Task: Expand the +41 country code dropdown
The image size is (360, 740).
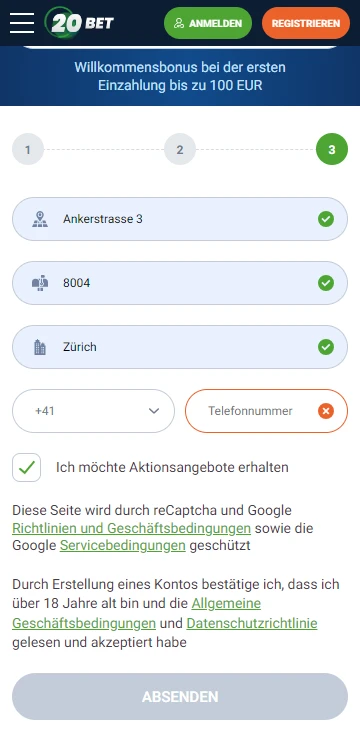Action: 93,411
